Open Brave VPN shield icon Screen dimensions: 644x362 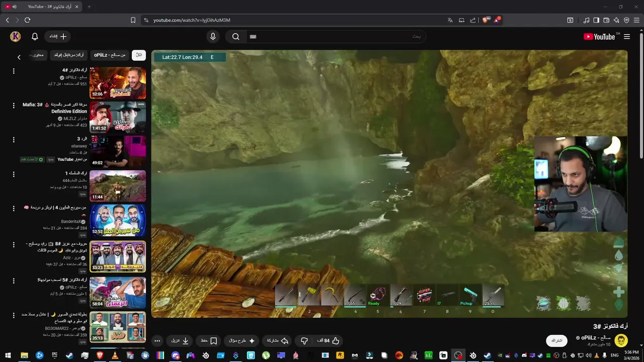click(626, 20)
